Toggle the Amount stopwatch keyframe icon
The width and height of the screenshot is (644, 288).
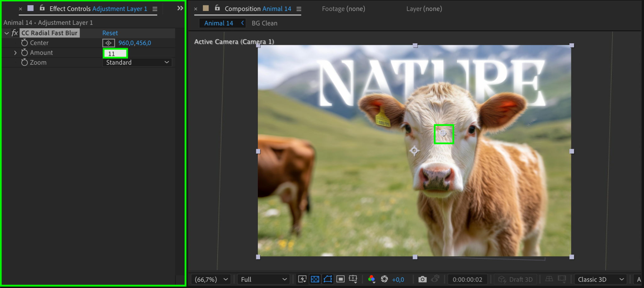25,53
